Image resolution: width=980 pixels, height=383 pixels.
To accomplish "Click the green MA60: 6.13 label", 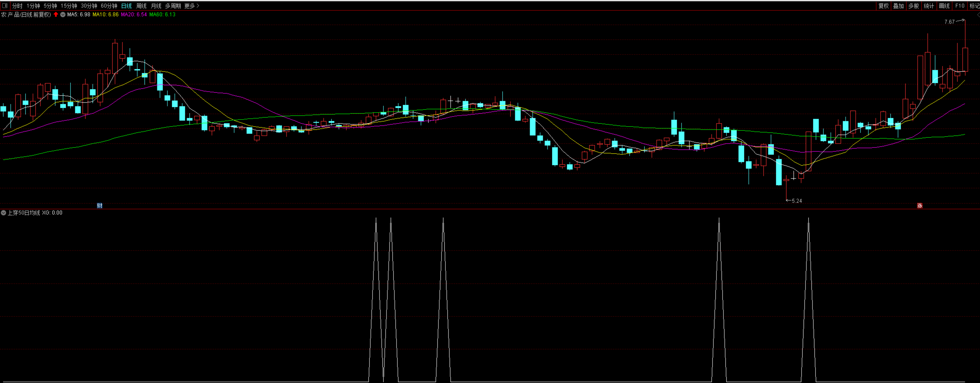I will [162, 15].
